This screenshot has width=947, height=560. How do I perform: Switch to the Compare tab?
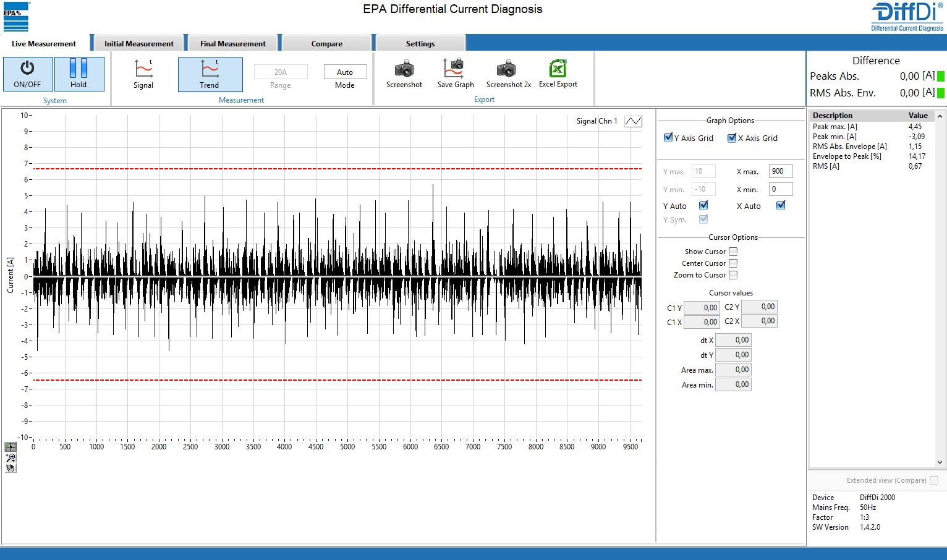click(327, 43)
